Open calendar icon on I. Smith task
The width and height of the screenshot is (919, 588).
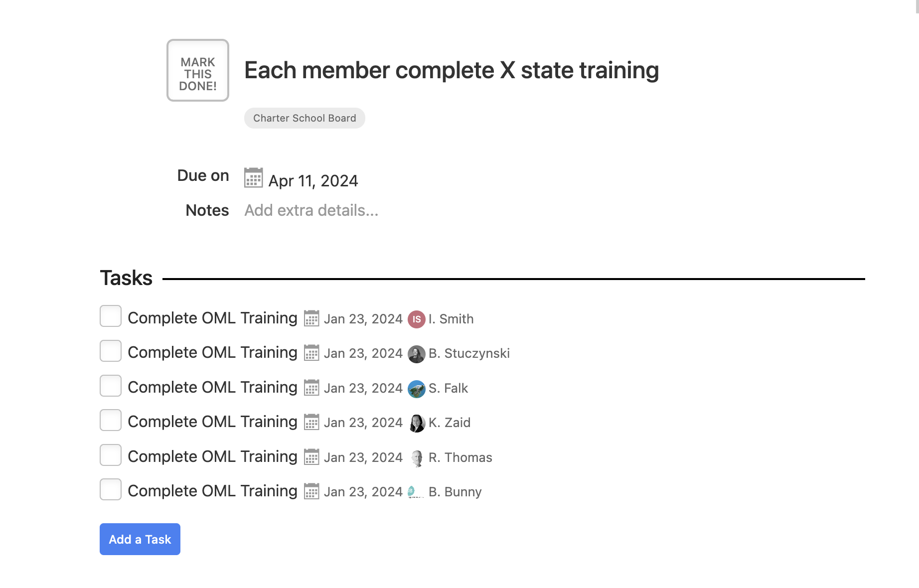click(x=311, y=318)
